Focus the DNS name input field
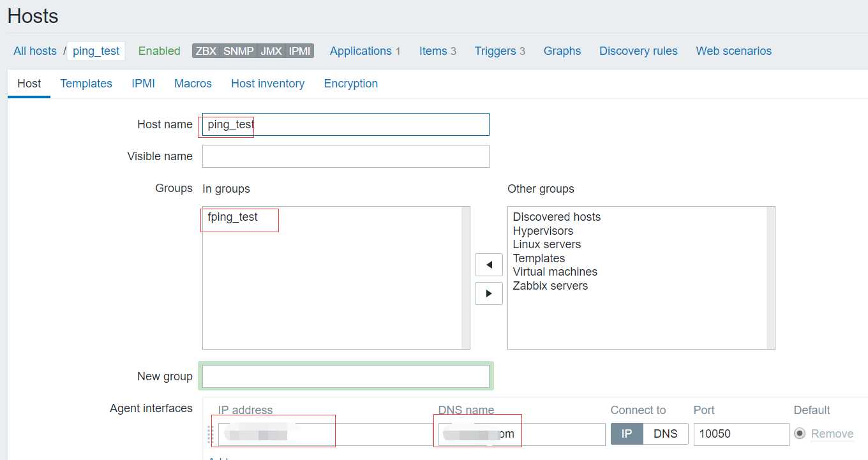Image resolution: width=868 pixels, height=460 pixels. (521, 434)
